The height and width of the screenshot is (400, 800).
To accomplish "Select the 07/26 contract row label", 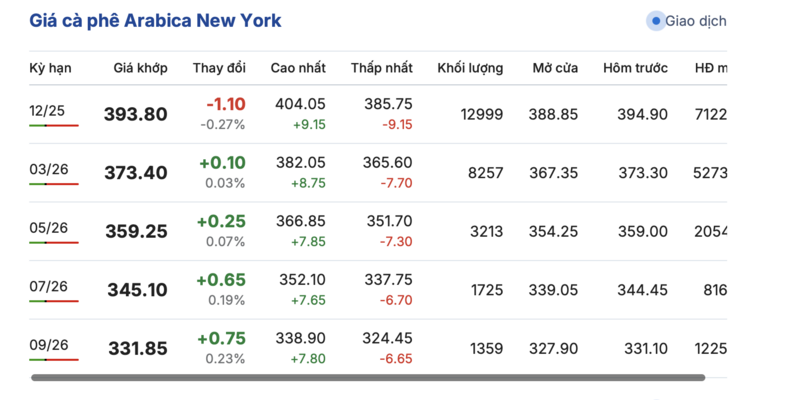I will pos(47,287).
